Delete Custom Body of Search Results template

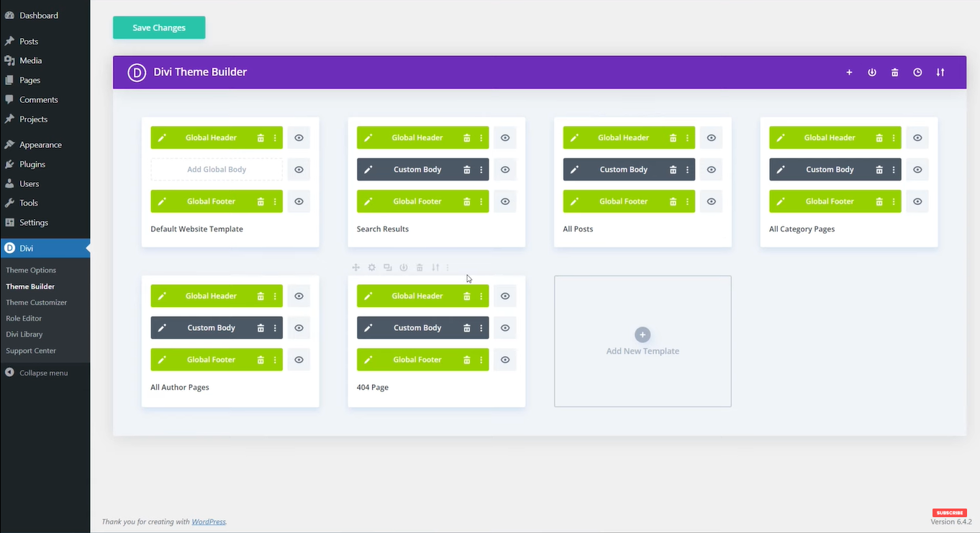tap(467, 170)
